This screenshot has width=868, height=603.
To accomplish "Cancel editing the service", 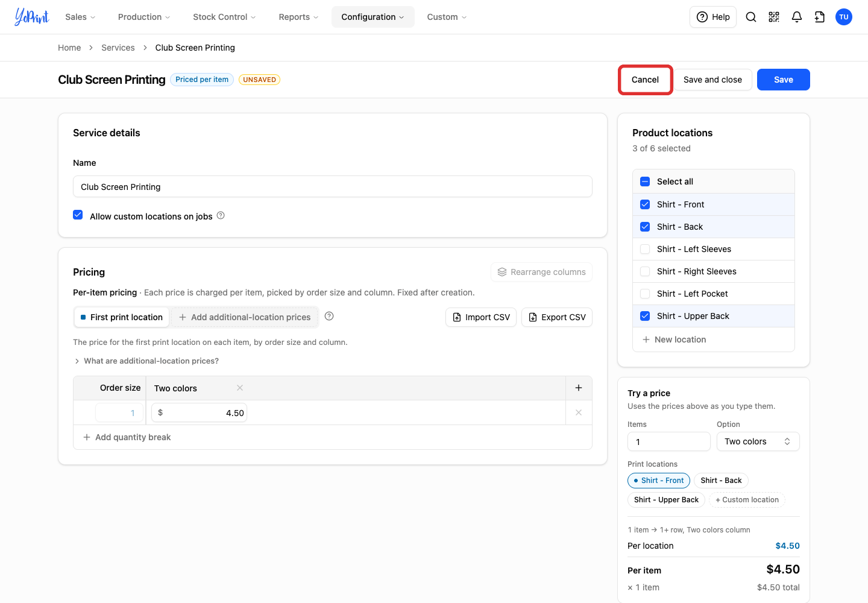I will click(x=645, y=80).
